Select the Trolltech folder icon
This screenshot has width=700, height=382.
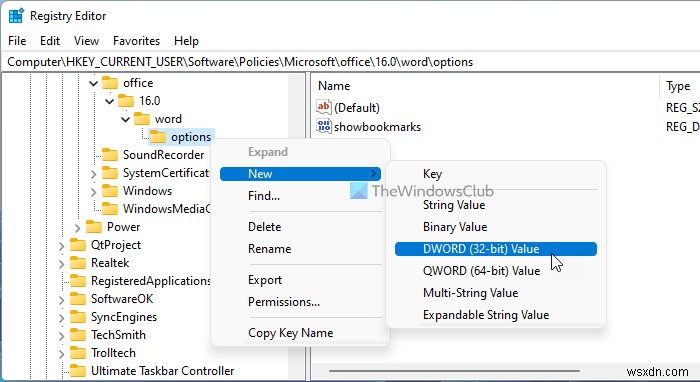tap(78, 353)
